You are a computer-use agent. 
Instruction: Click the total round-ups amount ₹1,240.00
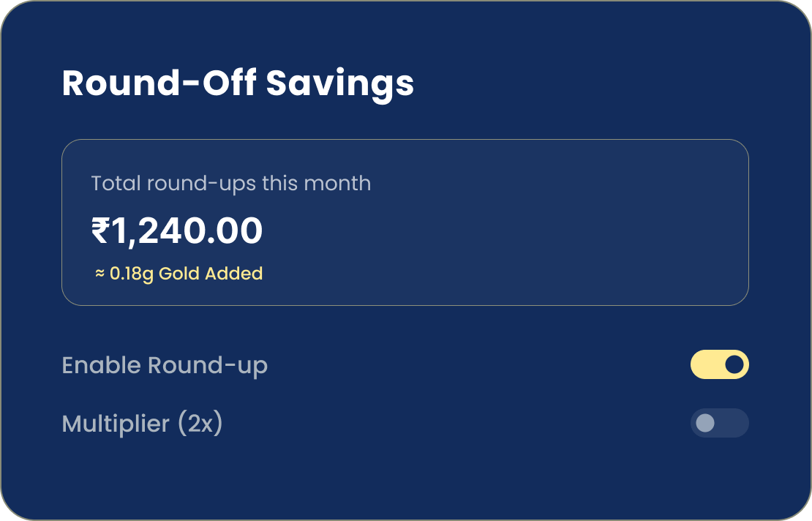coord(178,230)
